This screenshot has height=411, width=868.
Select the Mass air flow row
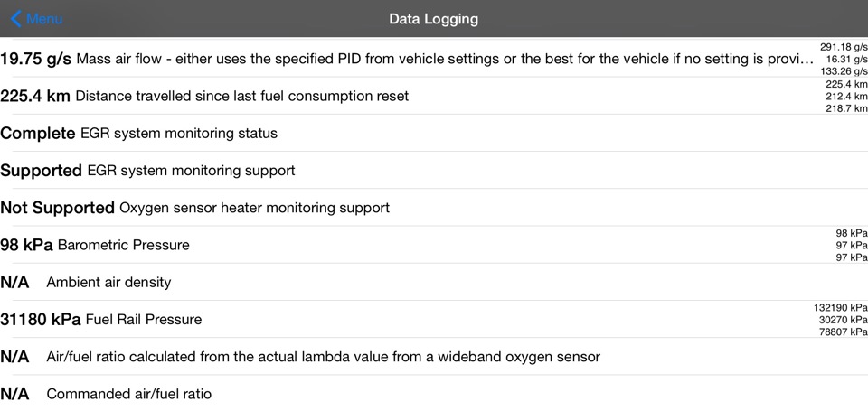[445, 59]
